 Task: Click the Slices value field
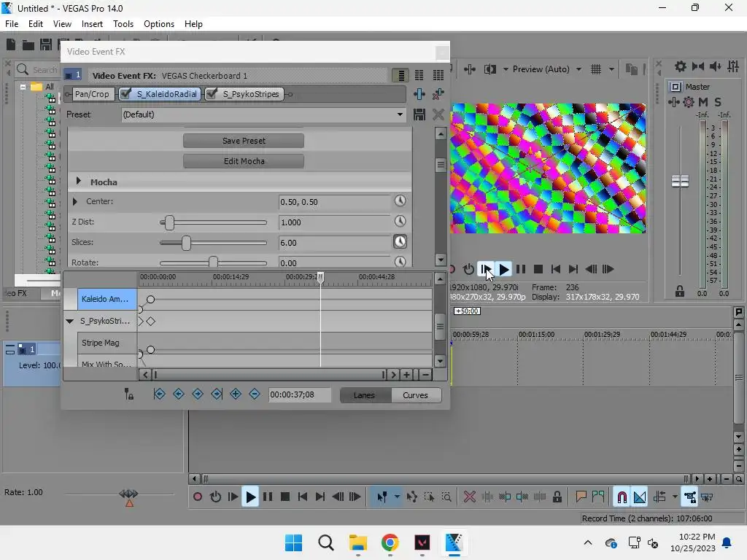click(x=334, y=242)
